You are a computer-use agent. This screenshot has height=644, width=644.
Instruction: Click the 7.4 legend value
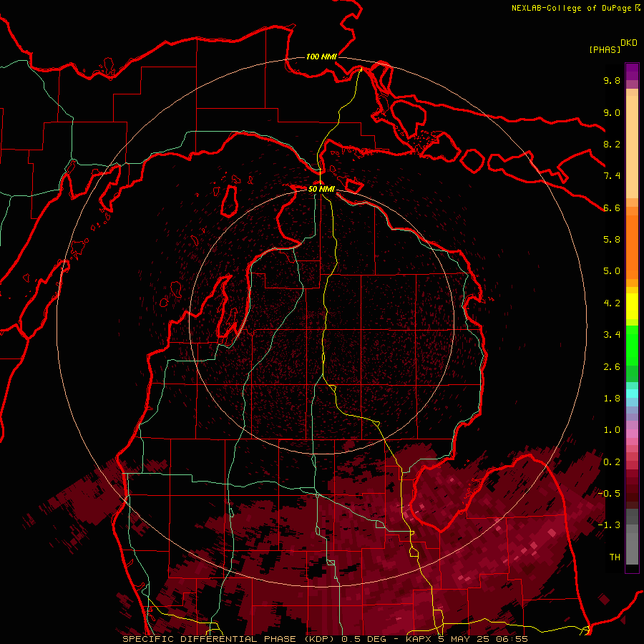point(612,176)
